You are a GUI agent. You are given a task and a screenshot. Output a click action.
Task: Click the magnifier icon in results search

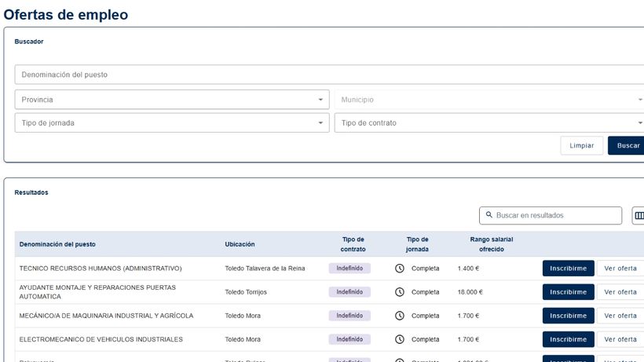click(x=488, y=215)
